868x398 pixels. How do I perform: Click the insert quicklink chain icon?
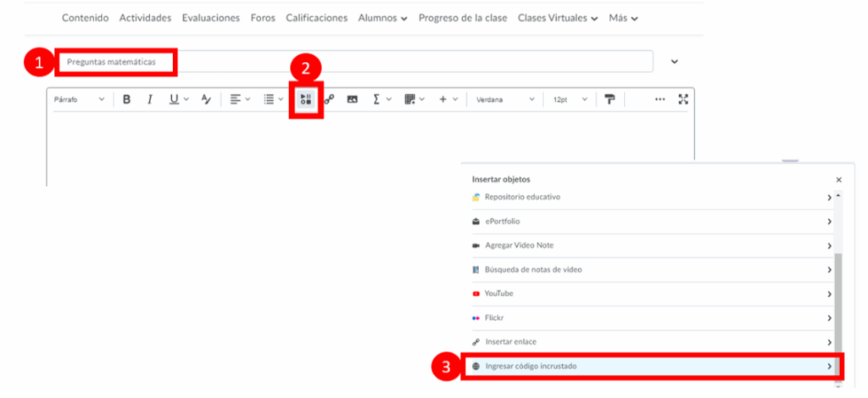329,99
